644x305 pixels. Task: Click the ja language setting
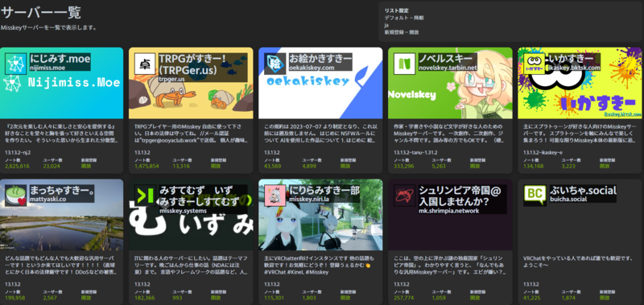point(386,25)
